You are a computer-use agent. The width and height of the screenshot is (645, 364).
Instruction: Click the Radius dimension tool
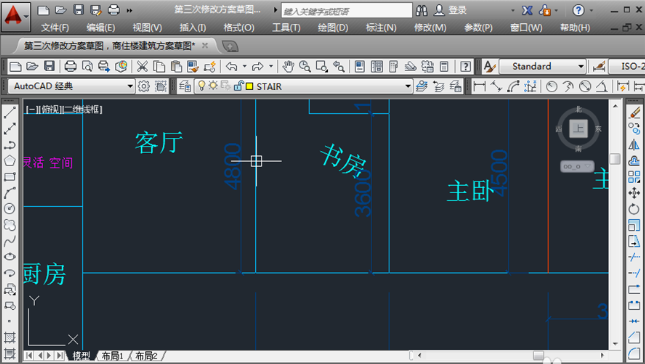click(x=551, y=86)
